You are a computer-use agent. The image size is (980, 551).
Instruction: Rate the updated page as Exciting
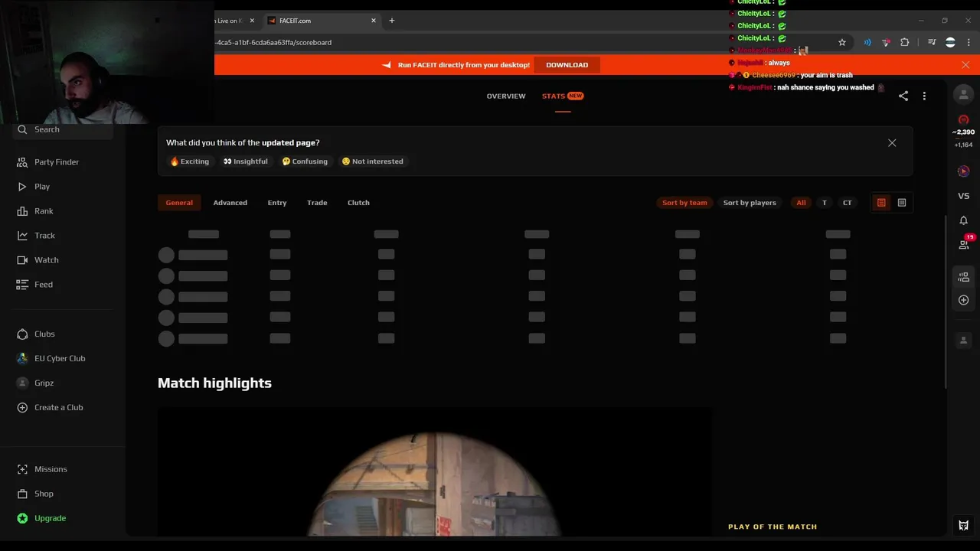(190, 161)
